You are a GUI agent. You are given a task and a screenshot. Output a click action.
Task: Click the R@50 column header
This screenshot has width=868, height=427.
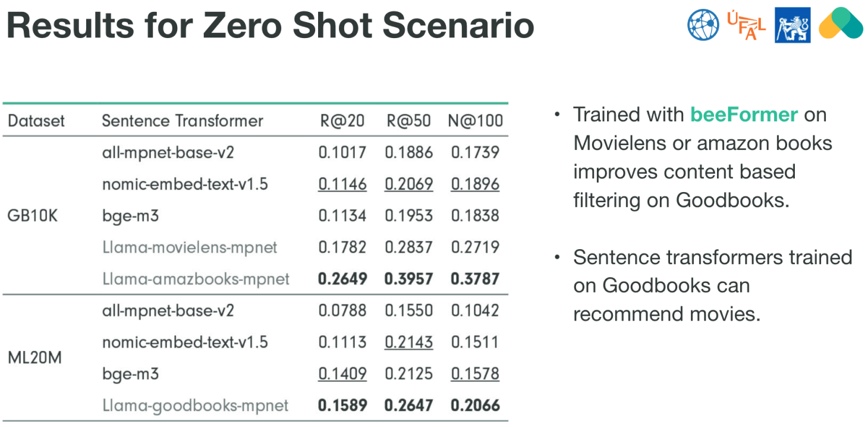[408, 121]
